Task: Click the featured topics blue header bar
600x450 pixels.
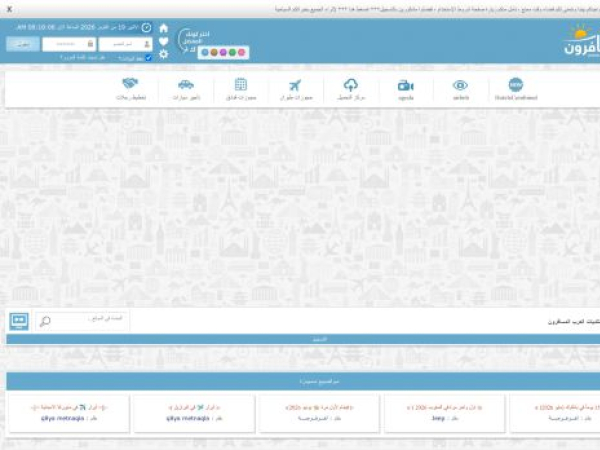Action: 303,381
